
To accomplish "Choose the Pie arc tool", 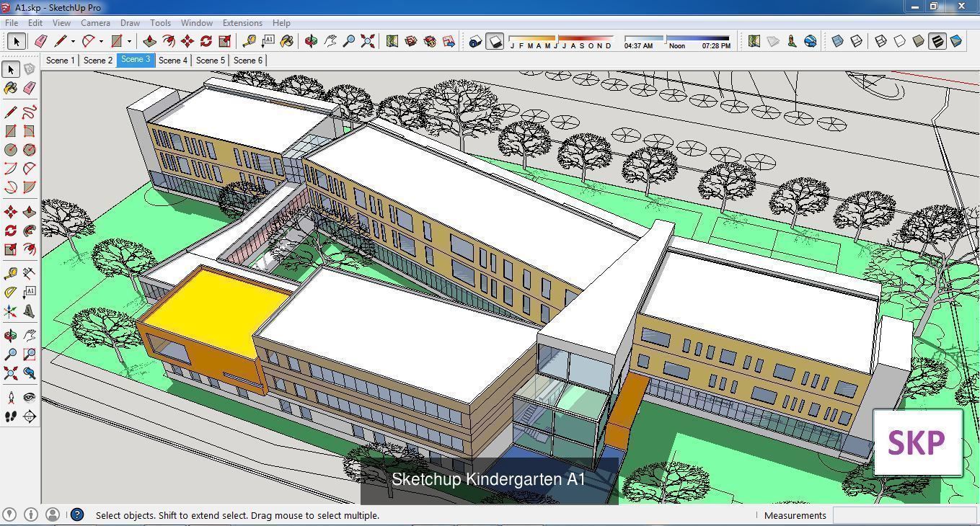I will pyautogui.click(x=29, y=188).
